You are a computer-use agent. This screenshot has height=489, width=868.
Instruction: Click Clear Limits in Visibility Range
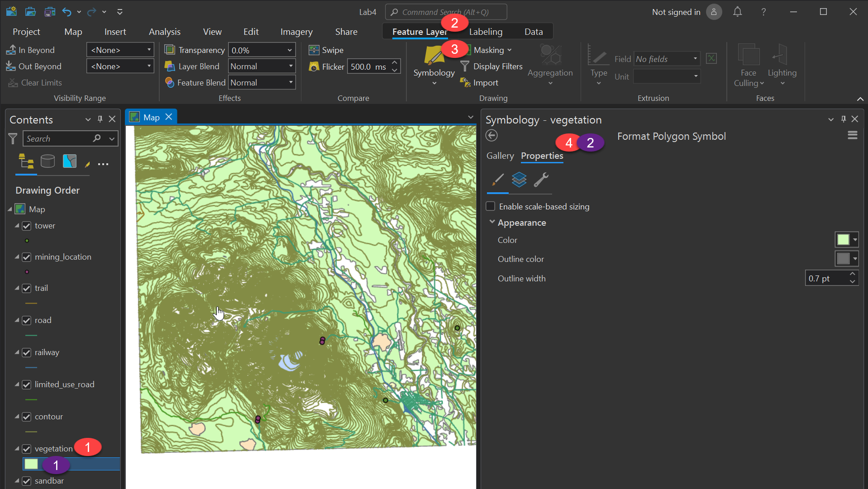pyautogui.click(x=40, y=82)
